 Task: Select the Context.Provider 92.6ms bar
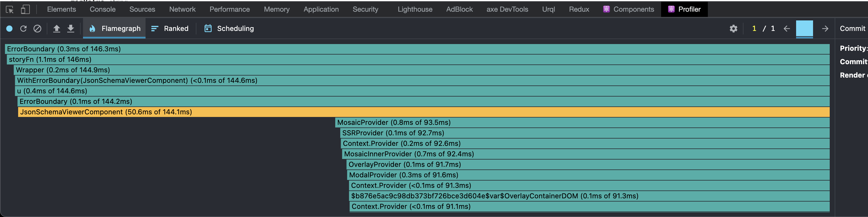coord(585,143)
